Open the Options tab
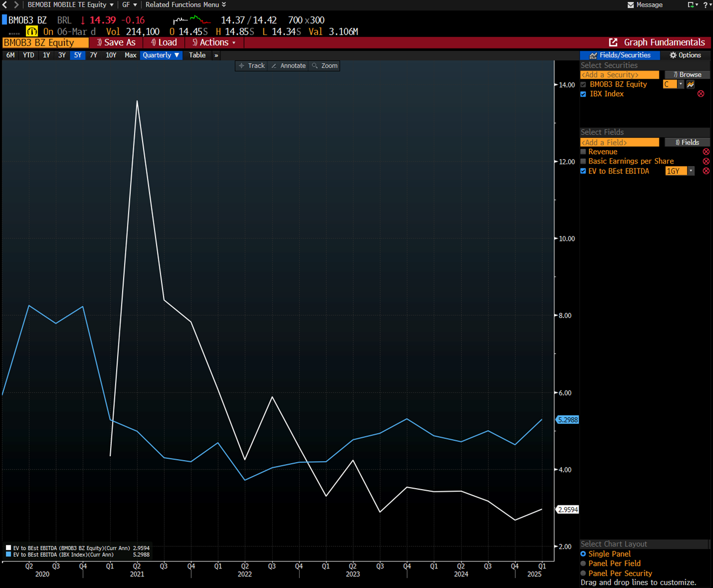 tap(685, 55)
